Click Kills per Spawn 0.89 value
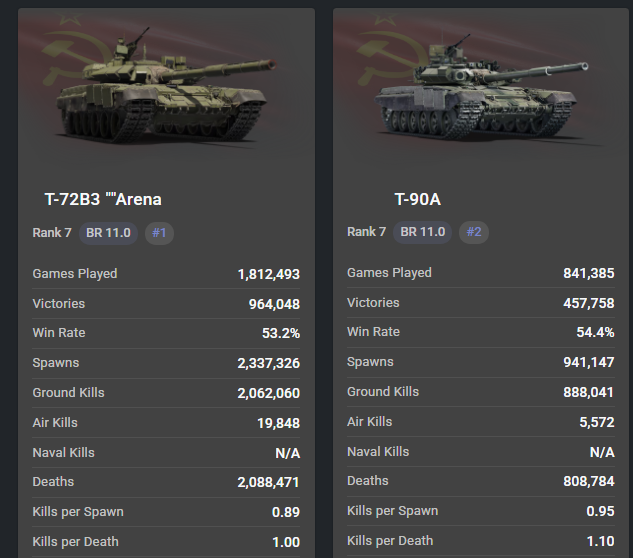Viewport: 633px width, 558px height. [x=285, y=512]
